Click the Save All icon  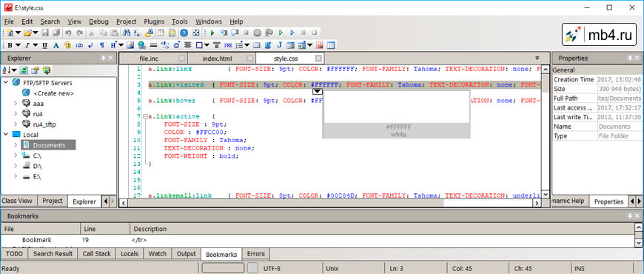56,33
